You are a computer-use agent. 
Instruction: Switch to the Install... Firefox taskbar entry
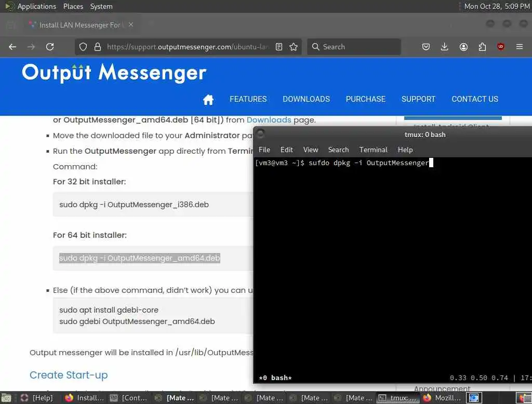(85, 398)
